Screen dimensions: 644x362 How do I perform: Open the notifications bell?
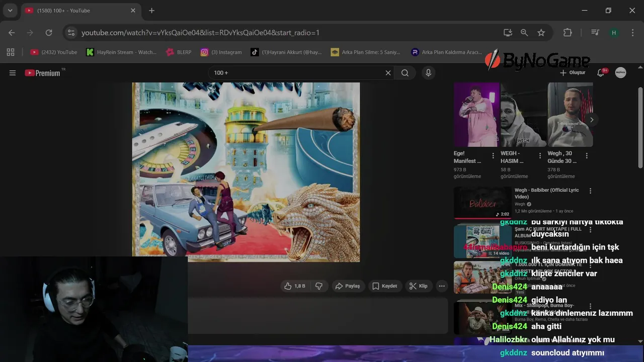(601, 73)
